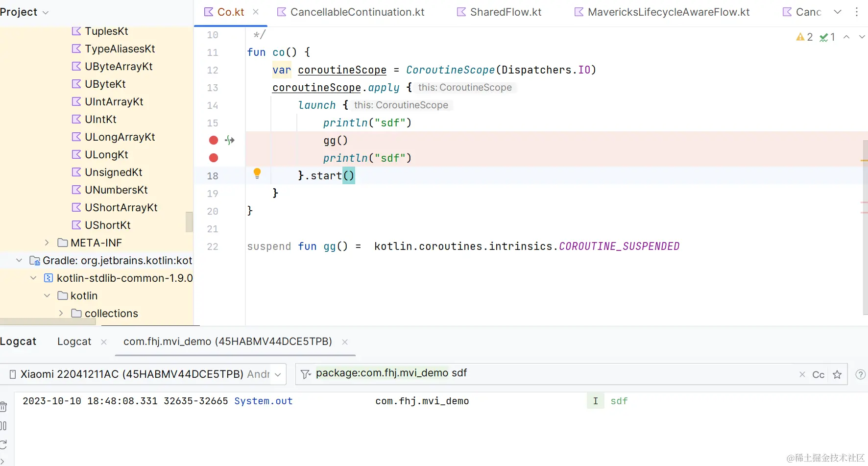Select UNumbersKt in the project tree
The width and height of the screenshot is (868, 466).
116,190
